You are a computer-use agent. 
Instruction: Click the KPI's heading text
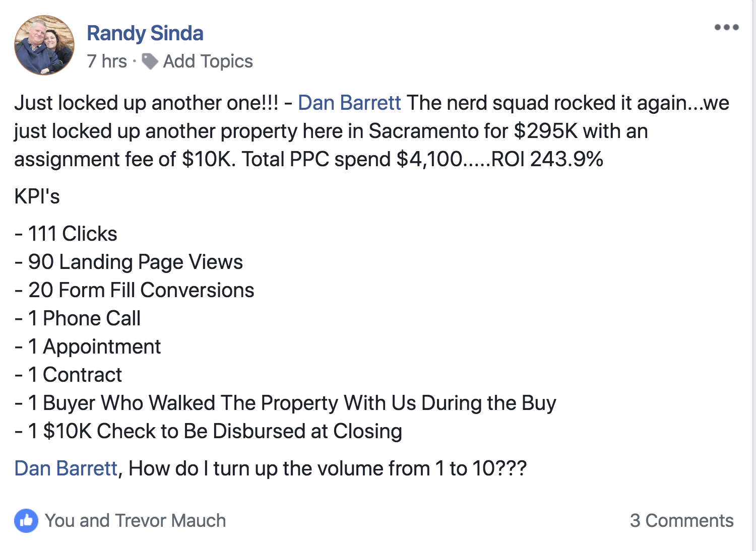coord(37,196)
